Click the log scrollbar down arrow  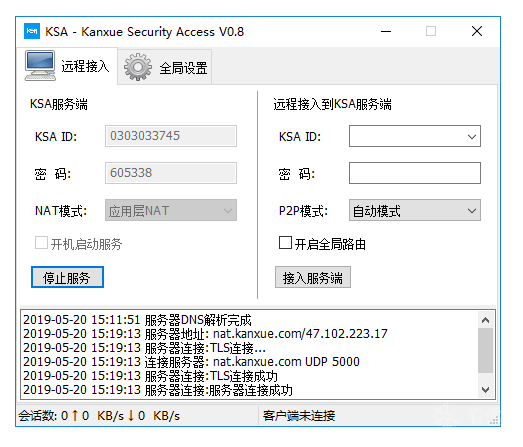[485, 390]
